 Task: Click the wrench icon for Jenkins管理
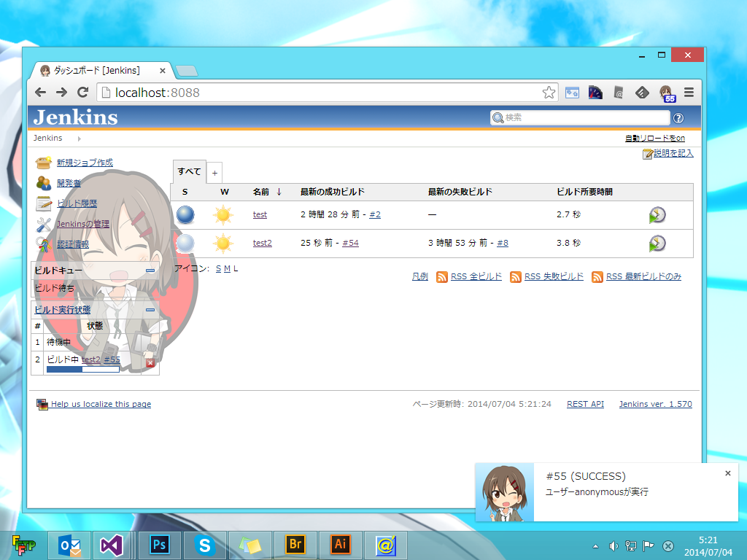(44, 224)
